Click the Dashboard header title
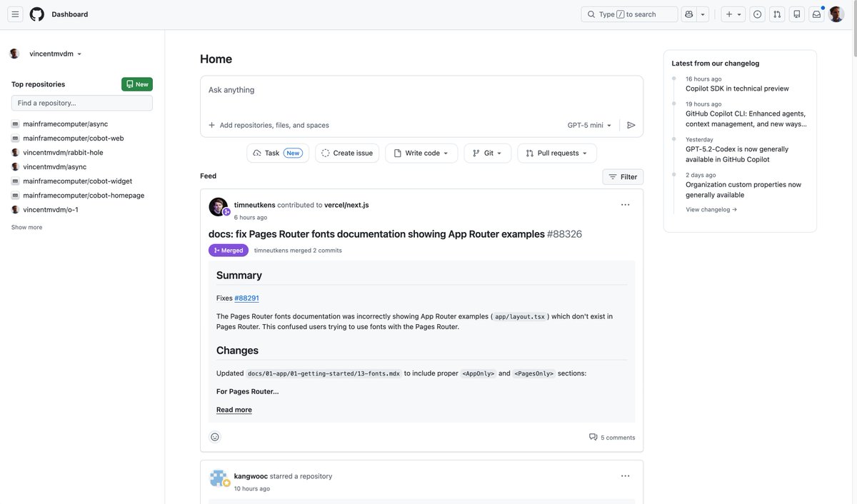This screenshot has width=857, height=504. pyautogui.click(x=70, y=14)
